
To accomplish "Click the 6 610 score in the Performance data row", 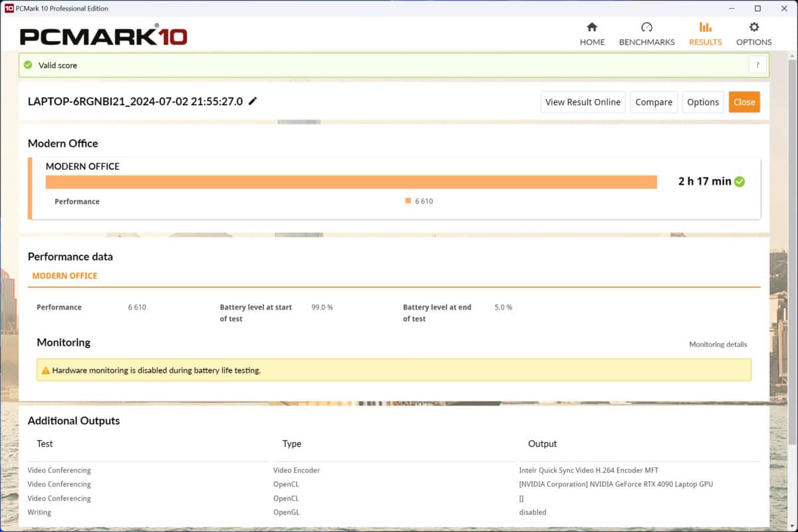I will pyautogui.click(x=137, y=307).
